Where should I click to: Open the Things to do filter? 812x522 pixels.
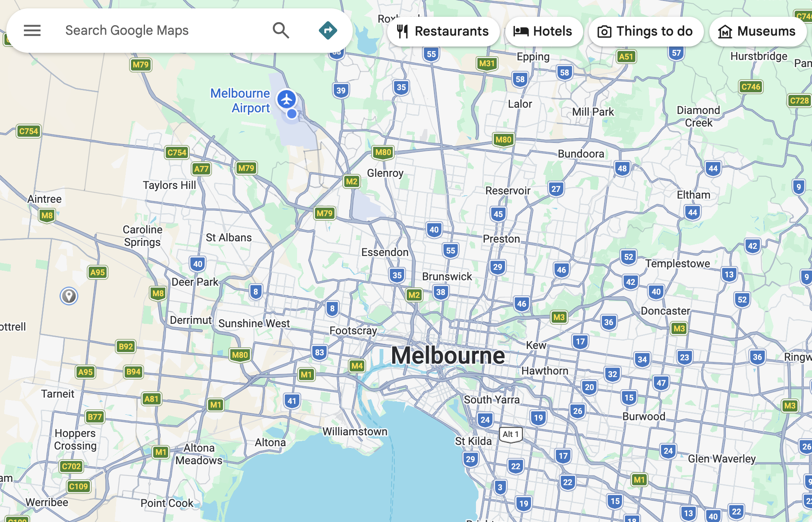point(646,31)
